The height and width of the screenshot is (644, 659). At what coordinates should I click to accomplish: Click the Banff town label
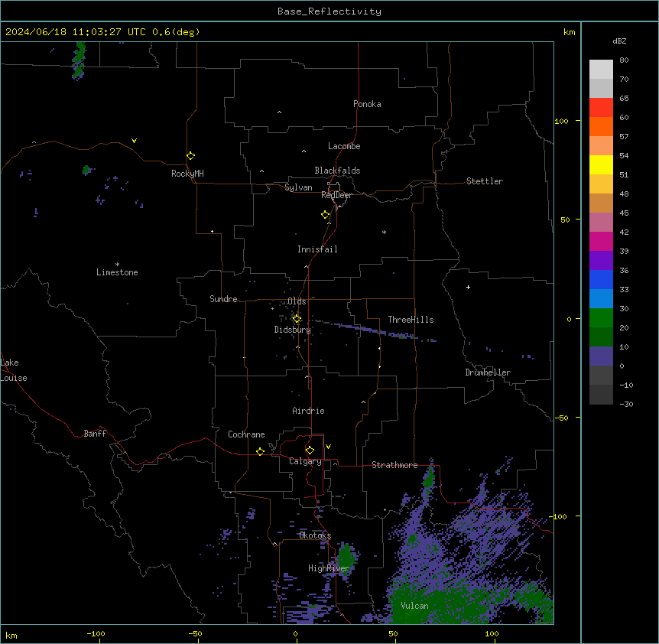point(95,434)
